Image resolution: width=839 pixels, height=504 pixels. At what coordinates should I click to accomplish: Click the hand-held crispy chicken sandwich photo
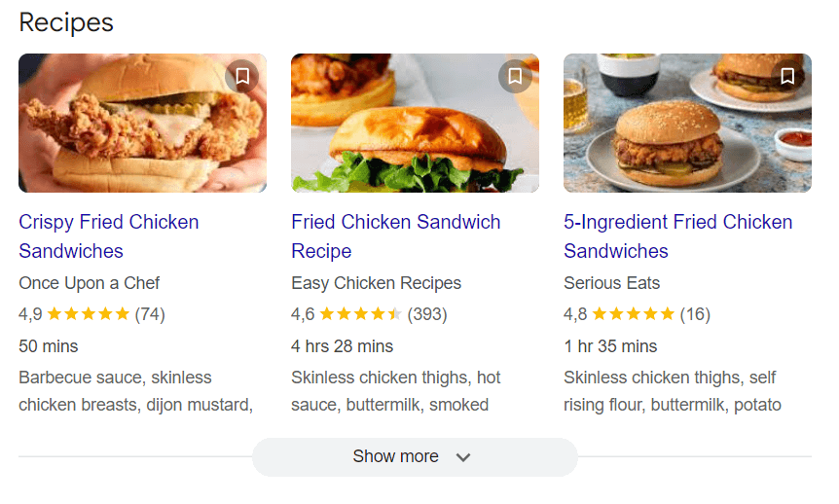pyautogui.click(x=142, y=123)
